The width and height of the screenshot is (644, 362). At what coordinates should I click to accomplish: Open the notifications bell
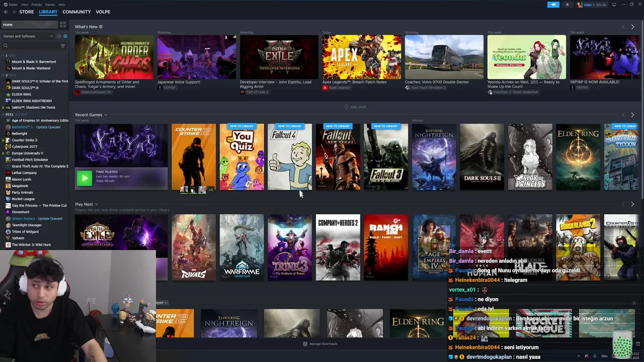pyautogui.click(x=568, y=5)
